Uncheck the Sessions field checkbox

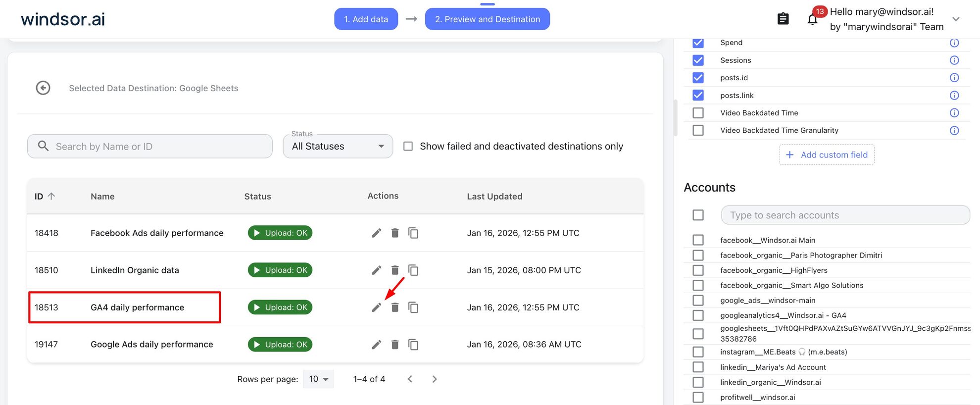698,60
